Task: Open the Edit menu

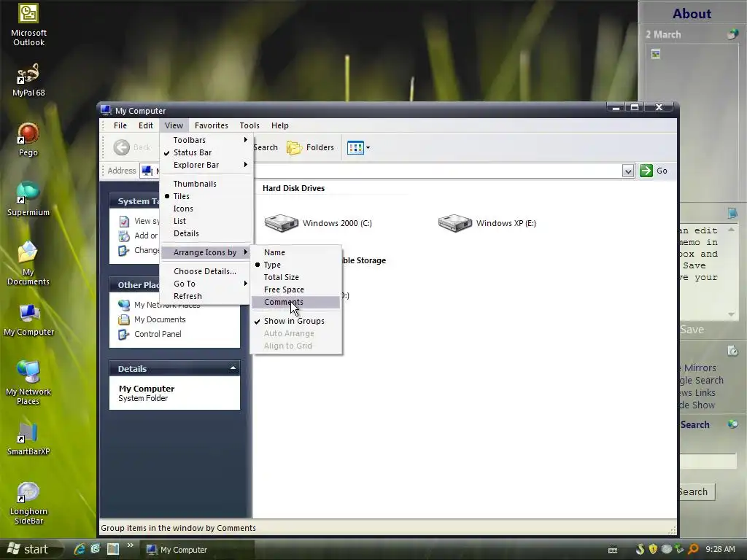Action: point(146,125)
